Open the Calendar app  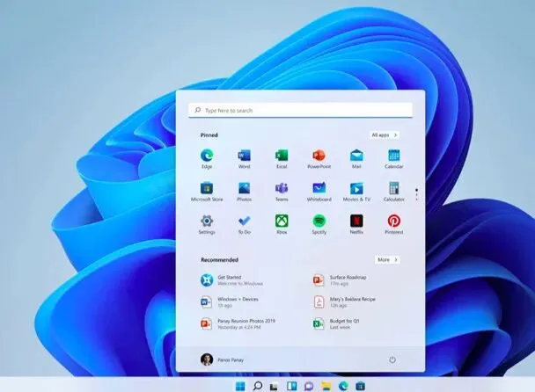coord(393,158)
